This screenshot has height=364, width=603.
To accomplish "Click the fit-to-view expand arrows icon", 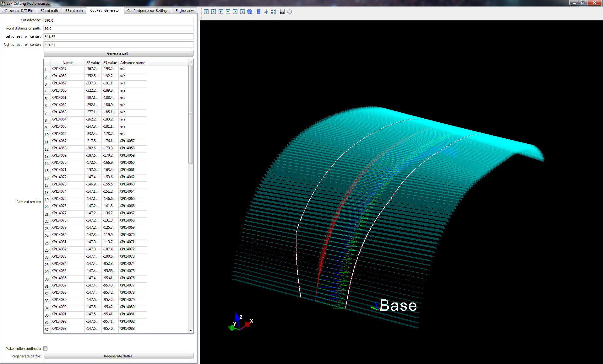I will click(273, 12).
